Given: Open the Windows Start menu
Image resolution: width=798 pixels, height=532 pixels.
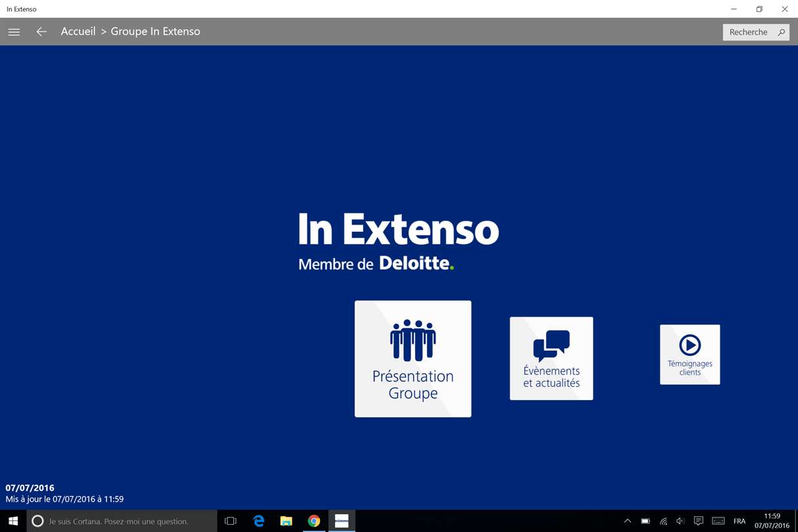Looking at the screenshot, I should click(x=13, y=521).
